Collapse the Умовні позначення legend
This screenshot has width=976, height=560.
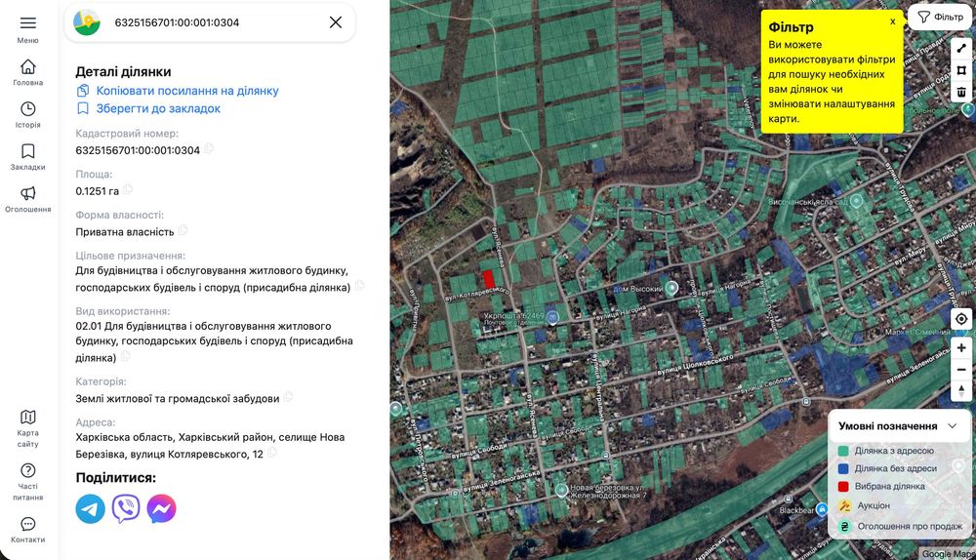(x=953, y=426)
